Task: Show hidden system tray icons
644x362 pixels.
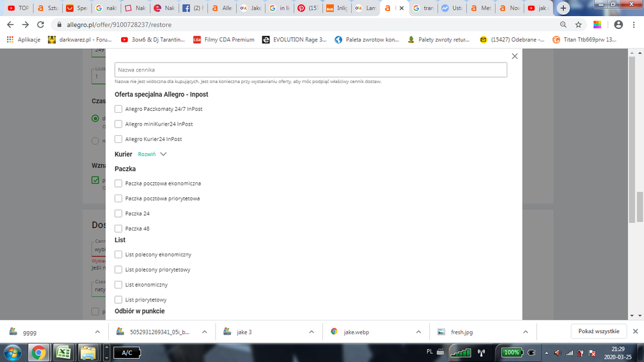Action: click(546, 353)
